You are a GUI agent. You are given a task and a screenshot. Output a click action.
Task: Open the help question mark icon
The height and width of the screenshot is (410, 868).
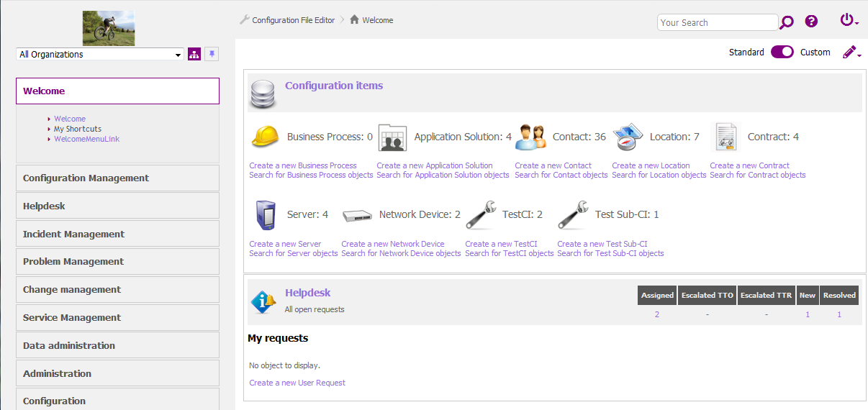(x=811, y=22)
